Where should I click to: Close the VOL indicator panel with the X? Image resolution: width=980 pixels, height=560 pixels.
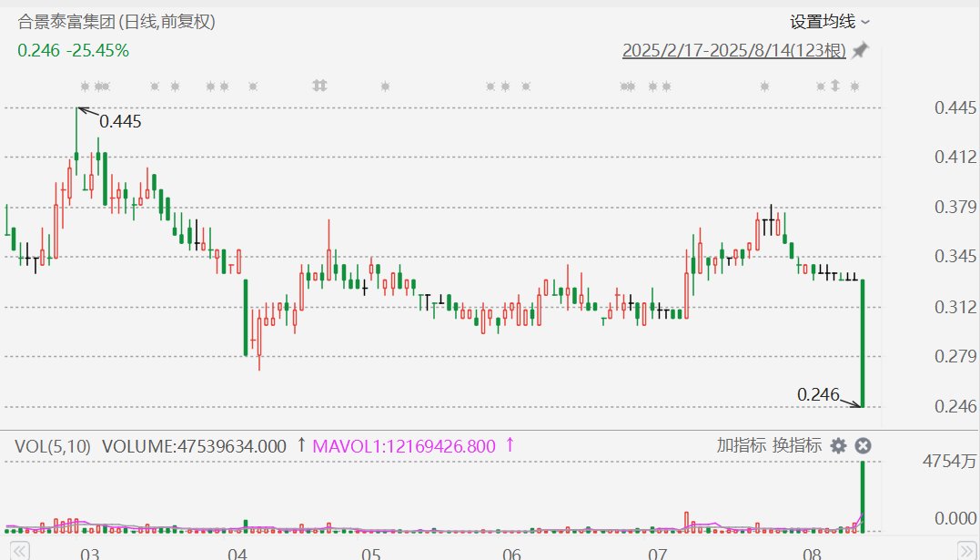coord(864,445)
